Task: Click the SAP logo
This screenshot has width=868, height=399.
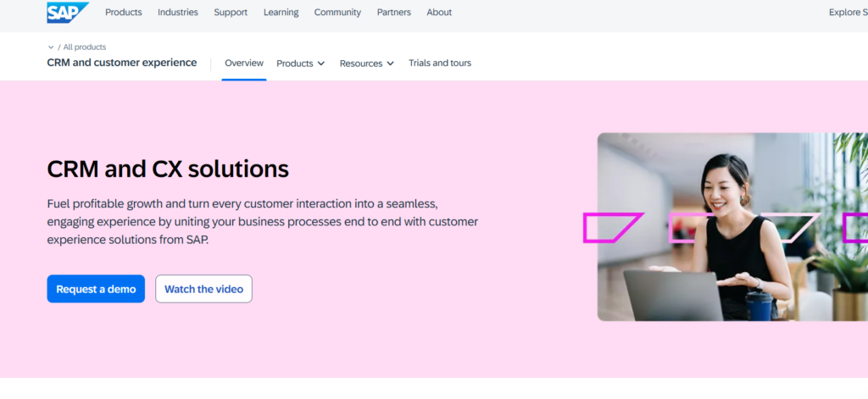Action: tap(68, 12)
